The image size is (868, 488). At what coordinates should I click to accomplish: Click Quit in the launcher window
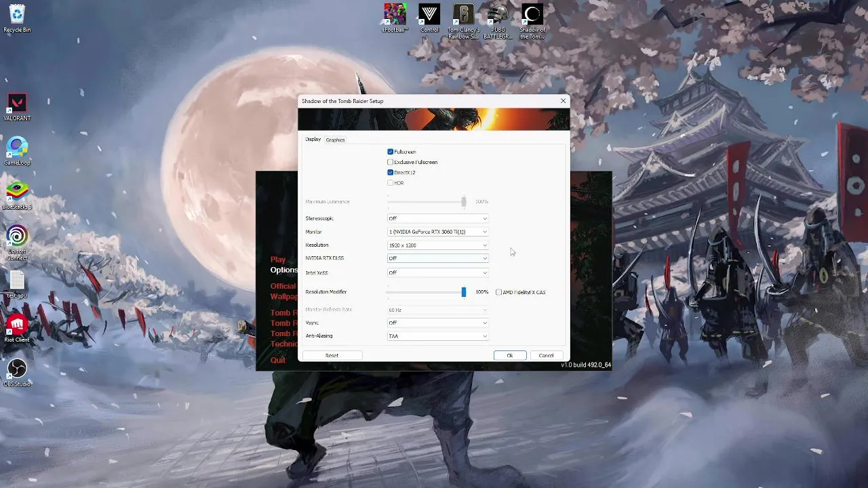pyautogui.click(x=278, y=360)
